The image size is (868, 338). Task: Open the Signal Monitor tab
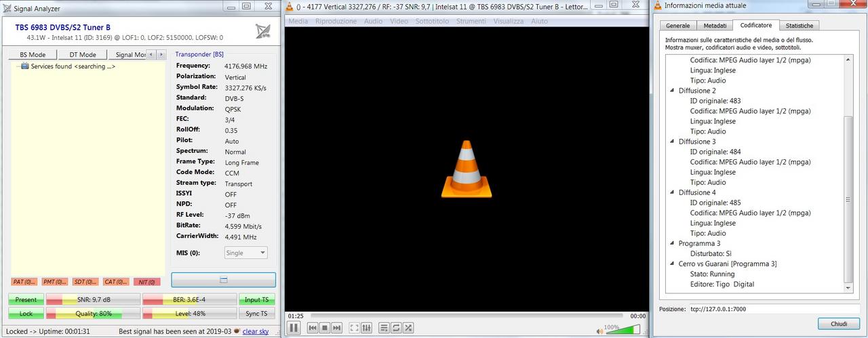click(127, 55)
